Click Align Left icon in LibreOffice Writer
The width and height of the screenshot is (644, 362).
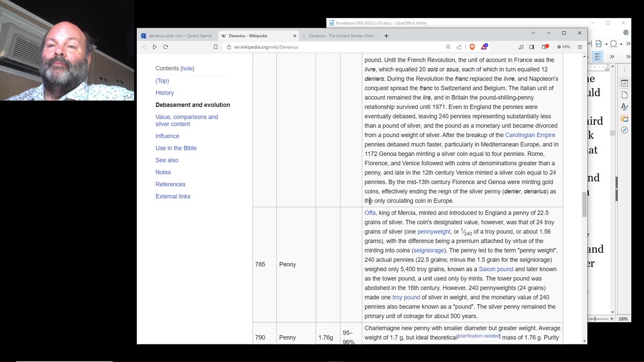pos(598,57)
